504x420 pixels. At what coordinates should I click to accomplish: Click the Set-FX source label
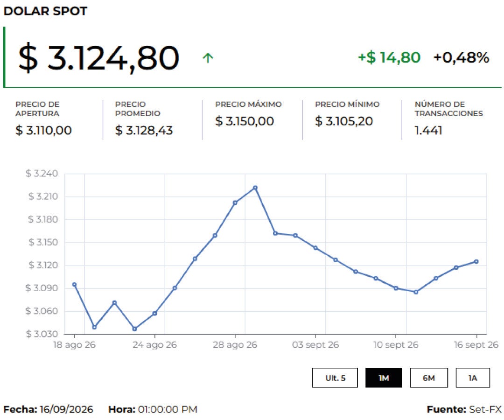[x=485, y=409]
